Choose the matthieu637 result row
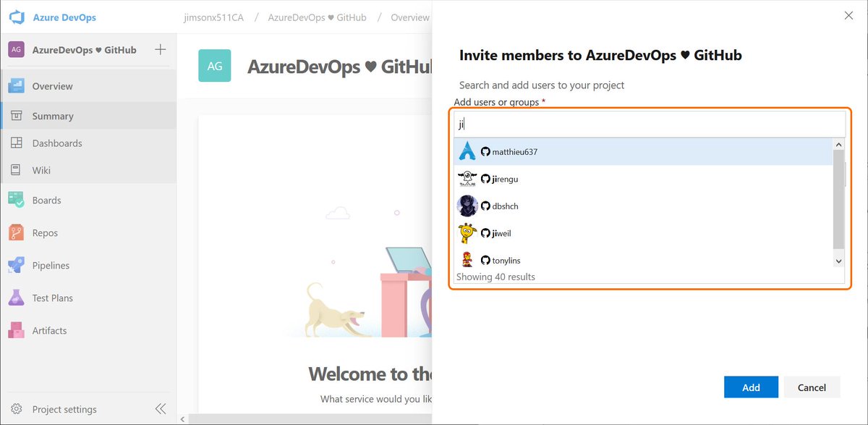 643,151
